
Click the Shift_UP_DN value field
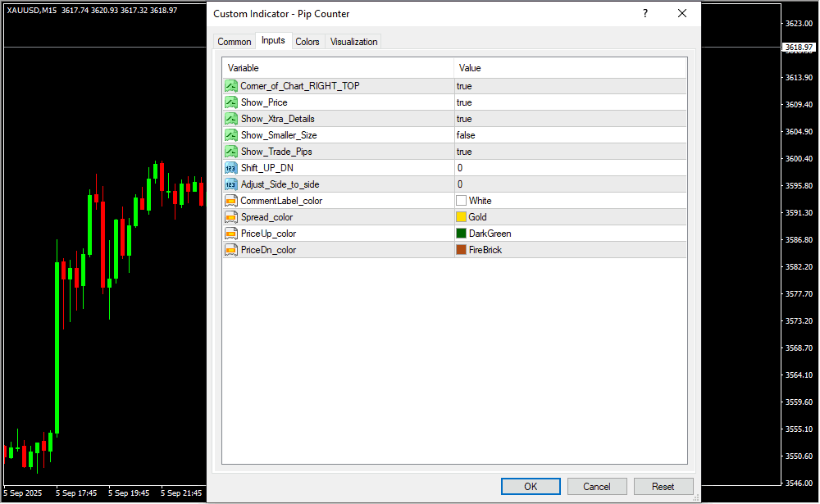[x=569, y=168]
